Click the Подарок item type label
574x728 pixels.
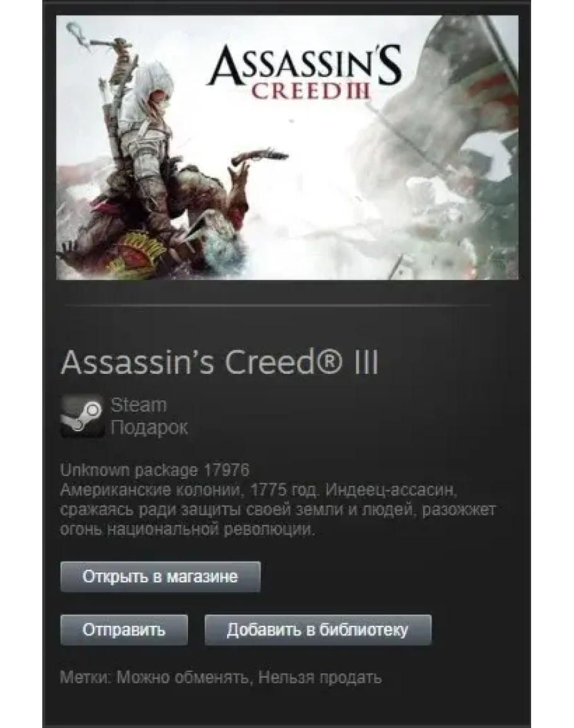(149, 427)
